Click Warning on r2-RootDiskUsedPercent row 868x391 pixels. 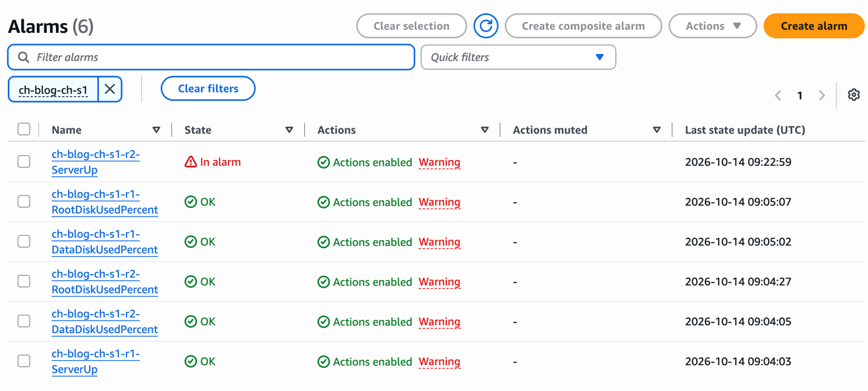[439, 282]
